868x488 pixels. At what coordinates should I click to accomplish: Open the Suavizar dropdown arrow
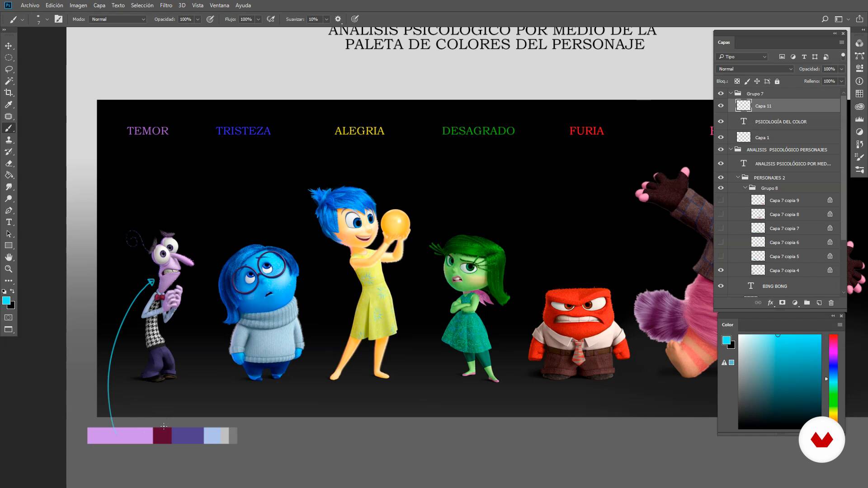click(326, 19)
